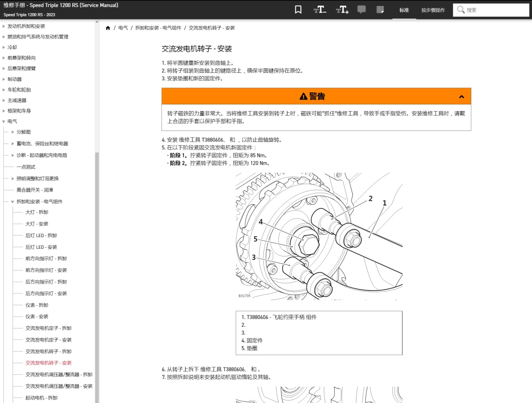Open the 电气 breadcrumb link
Viewport: 532px width, 403px height.
(x=122, y=28)
